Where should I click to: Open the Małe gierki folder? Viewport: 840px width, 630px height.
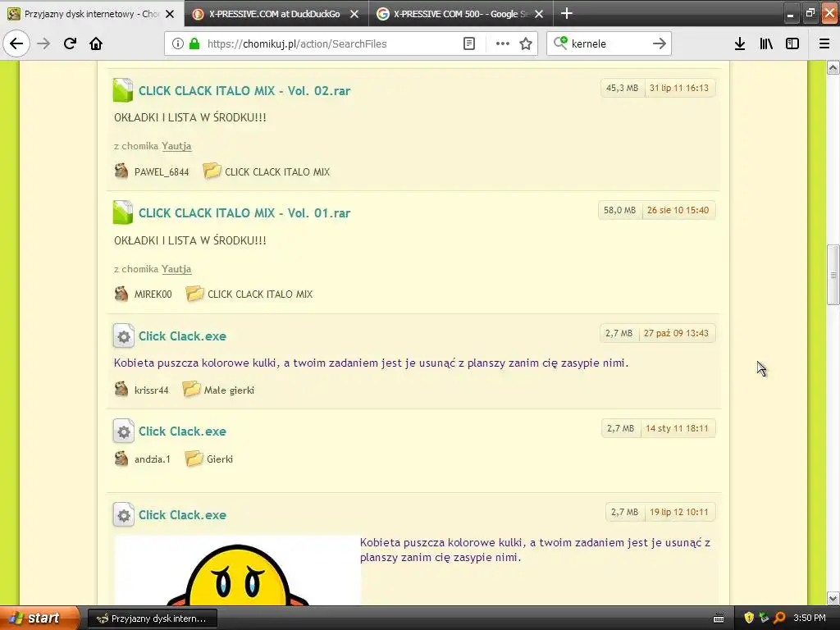point(229,390)
